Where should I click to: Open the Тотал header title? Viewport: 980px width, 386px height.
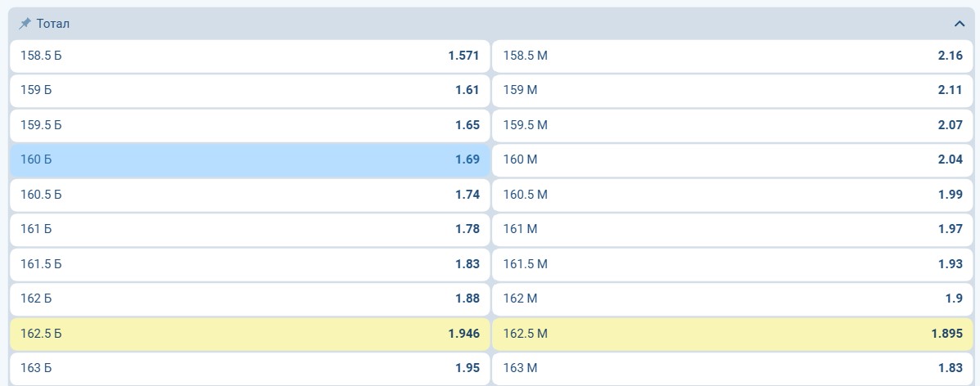tap(53, 24)
